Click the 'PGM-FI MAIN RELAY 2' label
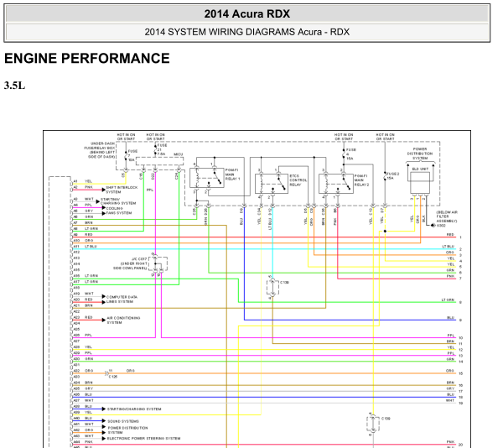The width and height of the screenshot is (503, 448). click(x=361, y=180)
